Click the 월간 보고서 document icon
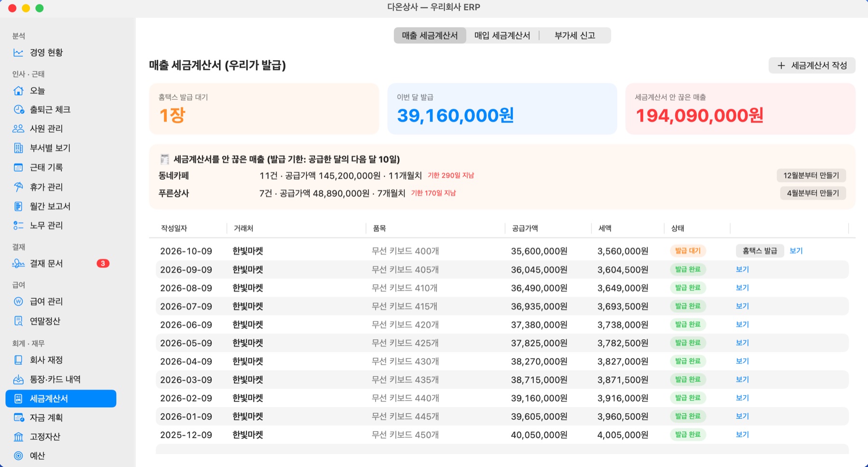This screenshot has width=868, height=467. pyautogui.click(x=18, y=206)
